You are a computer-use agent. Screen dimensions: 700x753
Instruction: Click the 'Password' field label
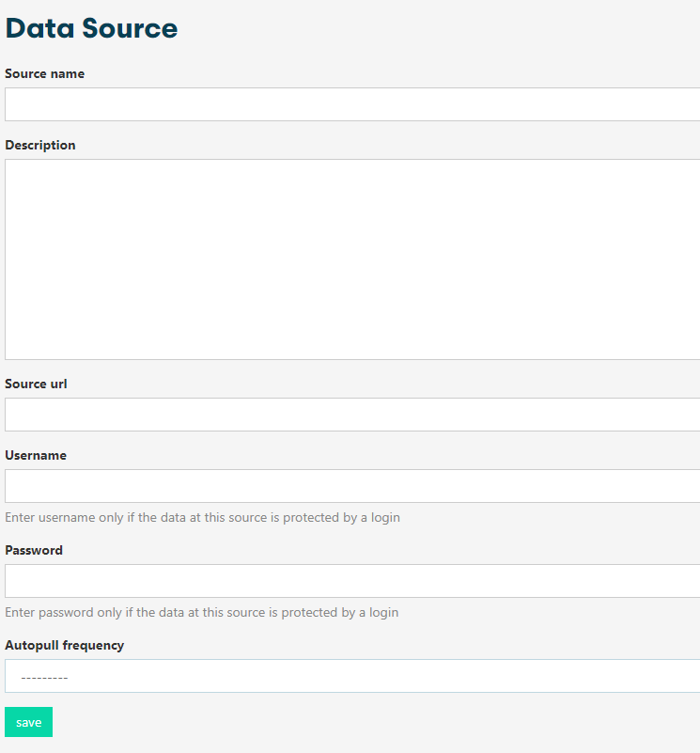[x=34, y=550]
